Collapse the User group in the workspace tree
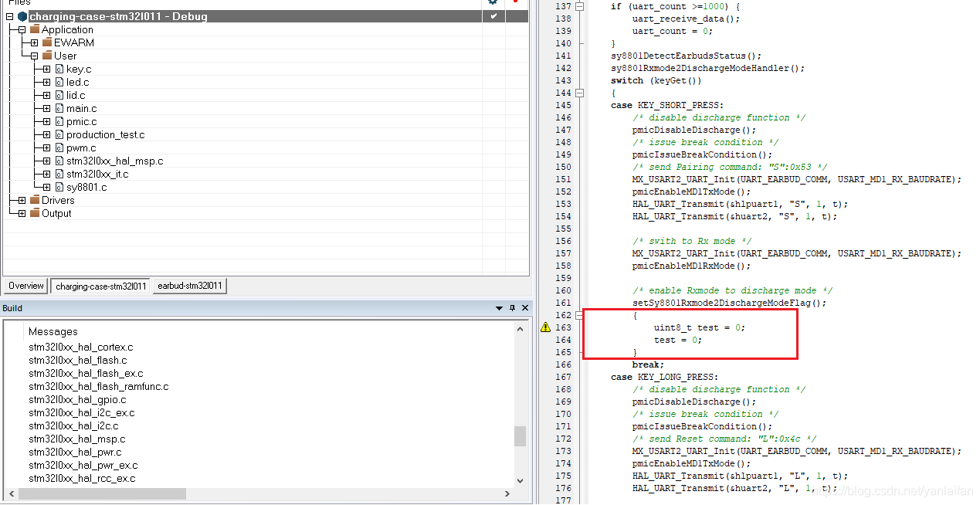The width and height of the screenshot is (980, 505). point(36,55)
